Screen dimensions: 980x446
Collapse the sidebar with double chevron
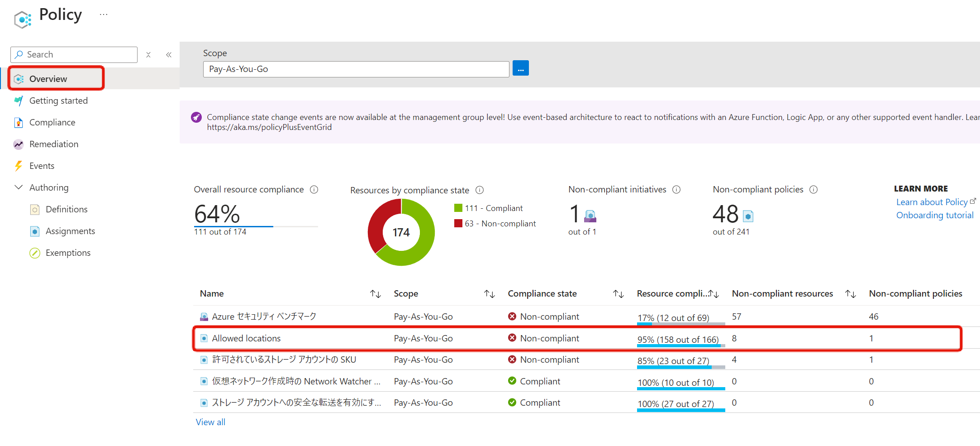pyautogui.click(x=169, y=55)
